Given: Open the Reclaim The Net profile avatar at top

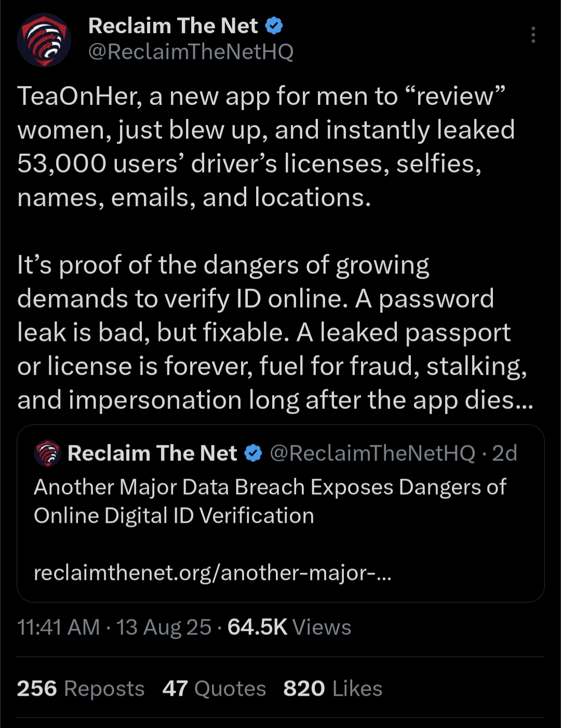Looking at the screenshot, I should pyautogui.click(x=44, y=40).
